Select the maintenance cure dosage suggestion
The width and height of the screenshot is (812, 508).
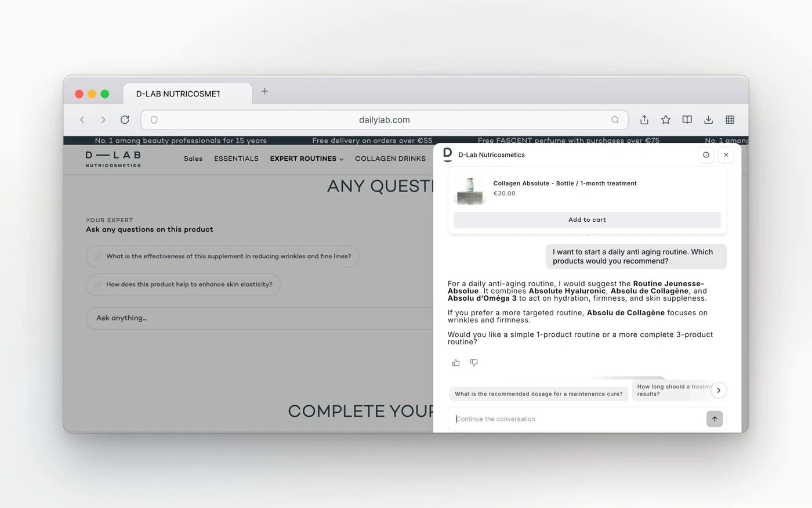point(539,394)
